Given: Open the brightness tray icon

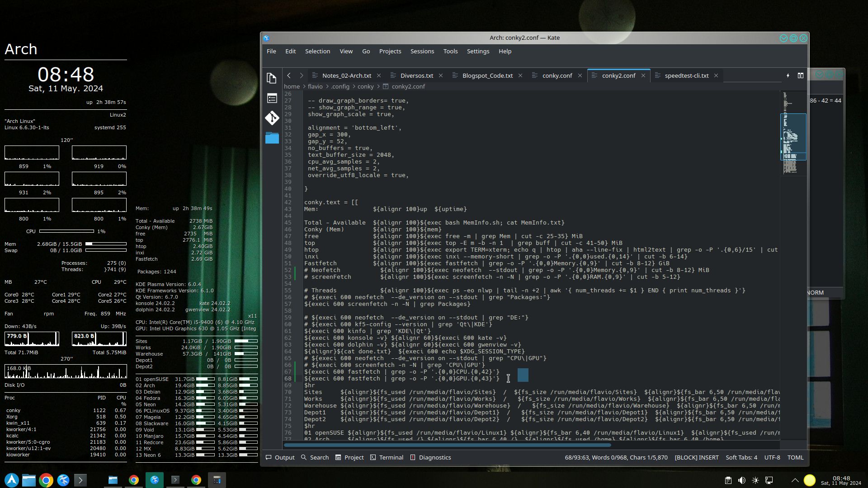Looking at the screenshot, I should tap(755, 480).
